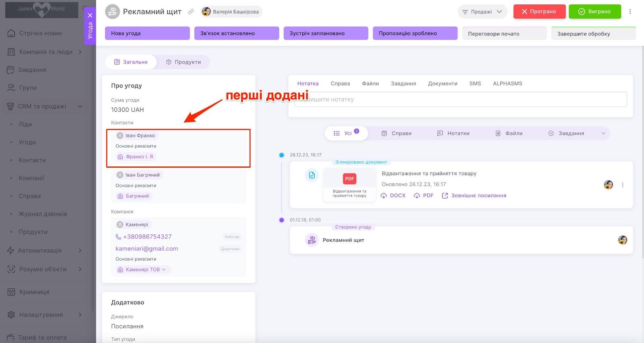Screen dimensions: 644x343
Task: Switch to the Документи tab
Action: (442, 84)
